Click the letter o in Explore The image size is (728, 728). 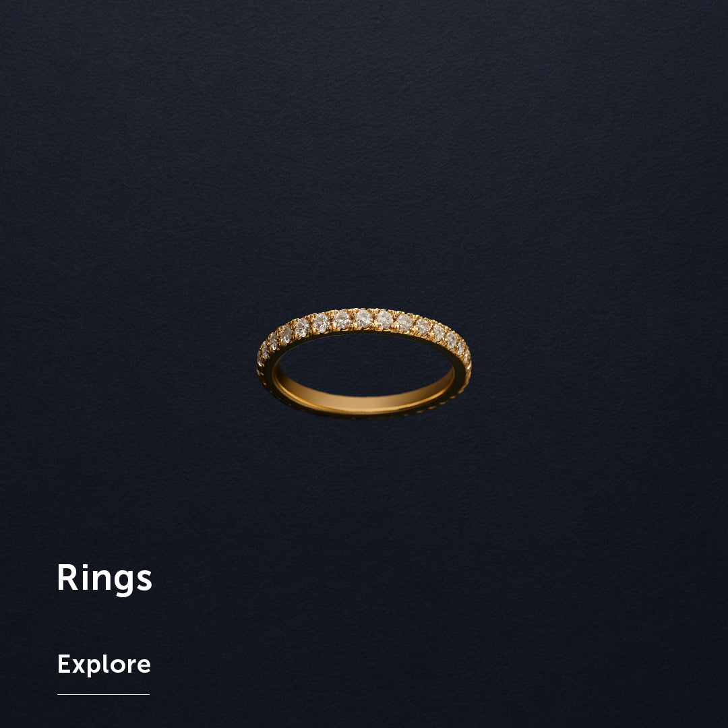point(117,666)
